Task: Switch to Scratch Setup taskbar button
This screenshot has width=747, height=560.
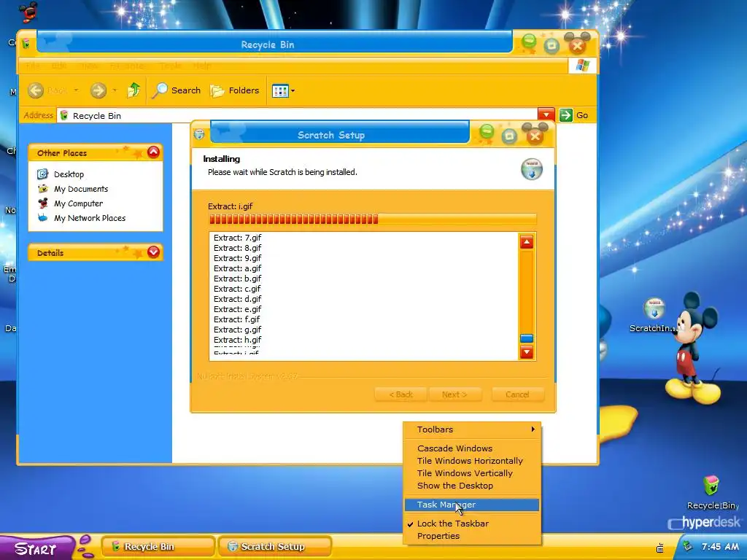Action: (x=274, y=547)
